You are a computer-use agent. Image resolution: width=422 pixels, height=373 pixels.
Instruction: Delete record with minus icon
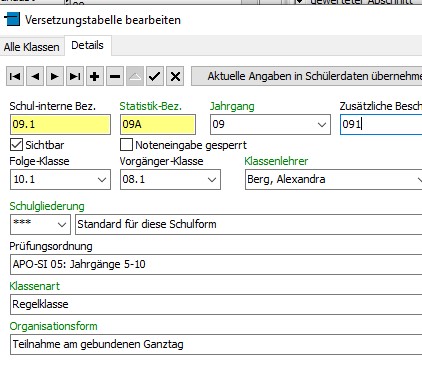point(115,76)
